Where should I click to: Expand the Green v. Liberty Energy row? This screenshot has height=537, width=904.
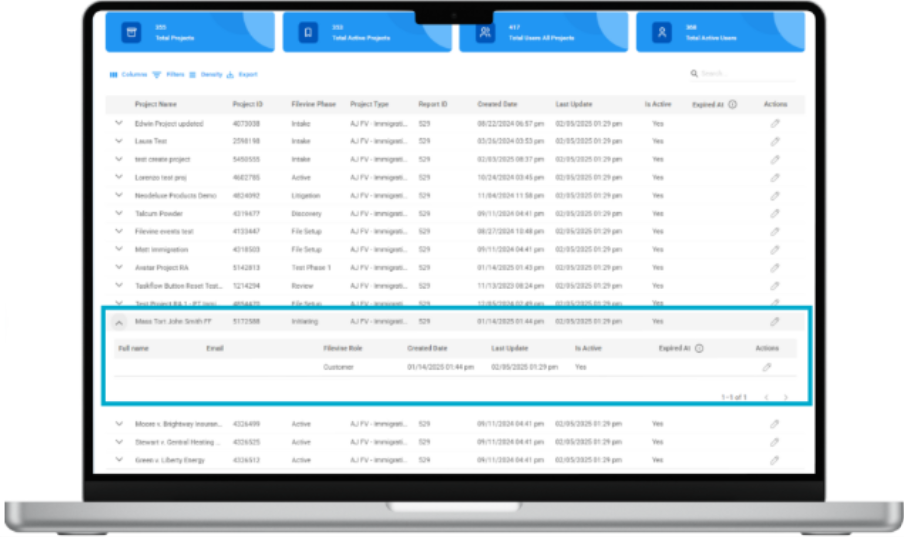(119, 459)
